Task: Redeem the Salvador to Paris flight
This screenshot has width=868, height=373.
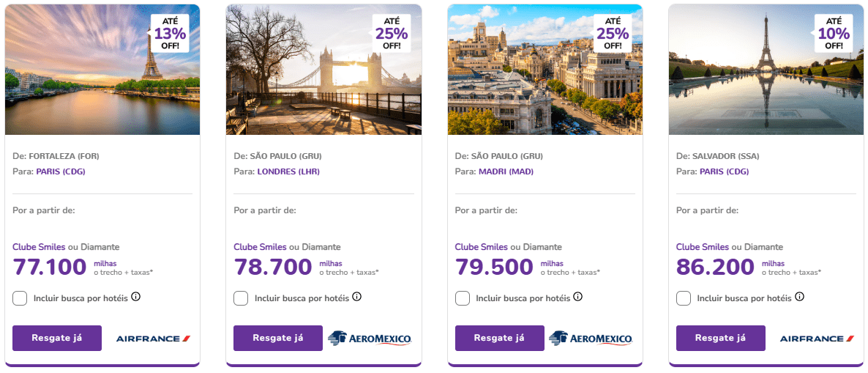Action: click(x=720, y=339)
